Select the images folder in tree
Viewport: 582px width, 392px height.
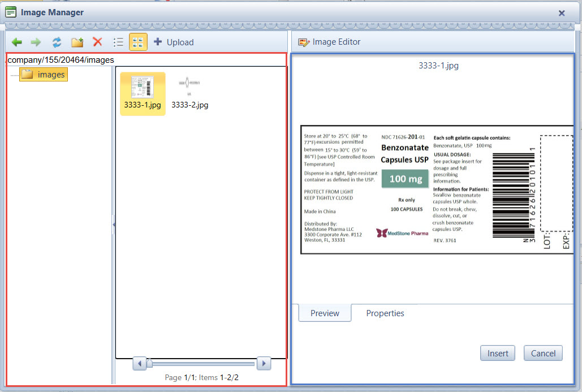tap(44, 75)
